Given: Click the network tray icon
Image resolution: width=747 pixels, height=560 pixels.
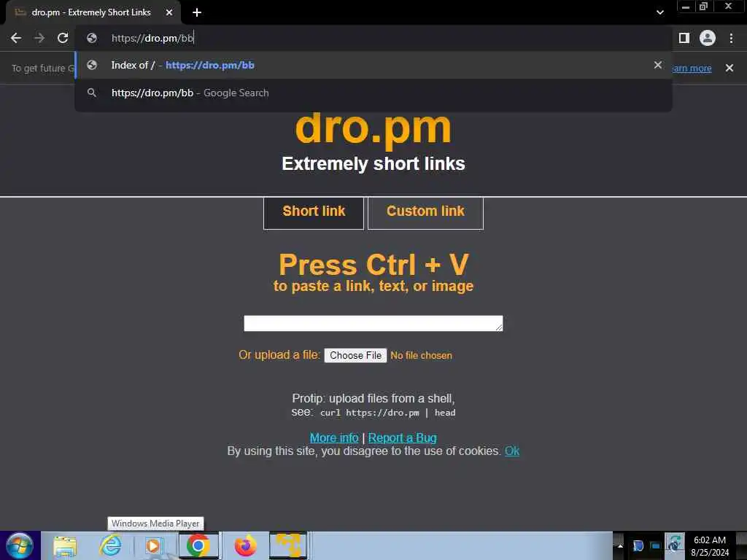Looking at the screenshot, I should click(x=656, y=545).
